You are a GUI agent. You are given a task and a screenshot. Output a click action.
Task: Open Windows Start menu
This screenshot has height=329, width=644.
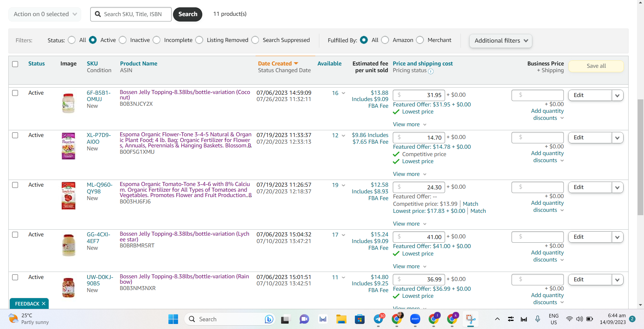(x=173, y=319)
